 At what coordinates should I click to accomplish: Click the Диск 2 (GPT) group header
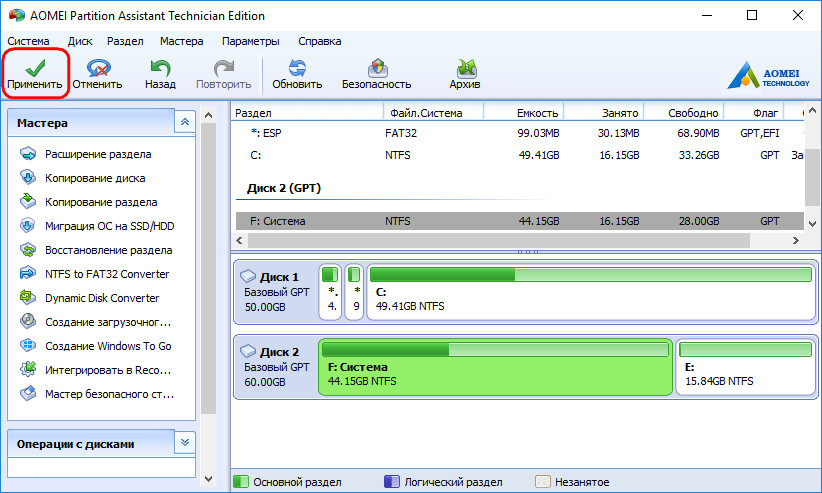(284, 188)
